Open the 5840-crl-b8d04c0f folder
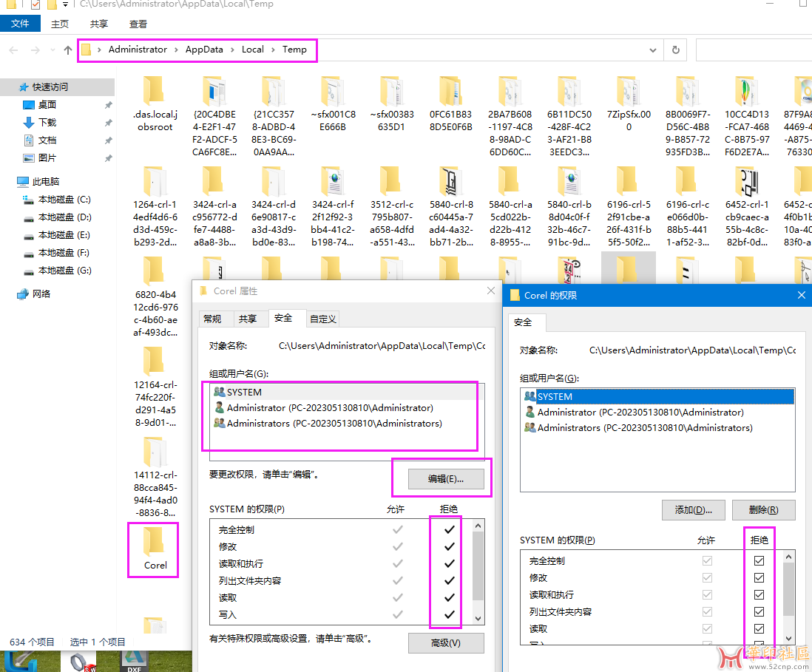812x672 pixels. coord(569,206)
